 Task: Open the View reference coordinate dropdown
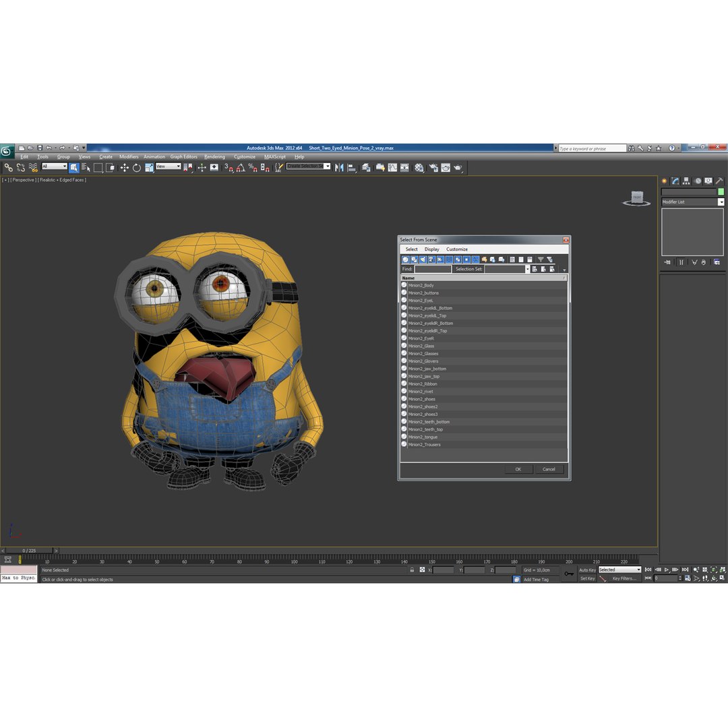tap(168, 166)
